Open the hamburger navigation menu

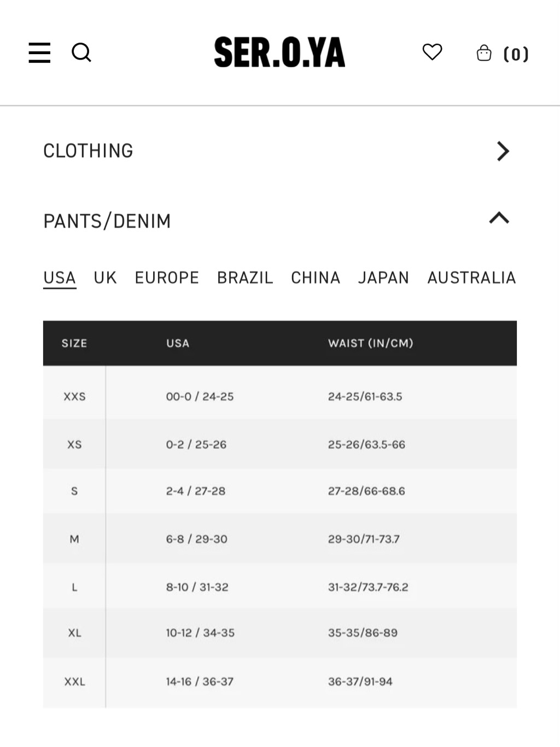point(39,53)
